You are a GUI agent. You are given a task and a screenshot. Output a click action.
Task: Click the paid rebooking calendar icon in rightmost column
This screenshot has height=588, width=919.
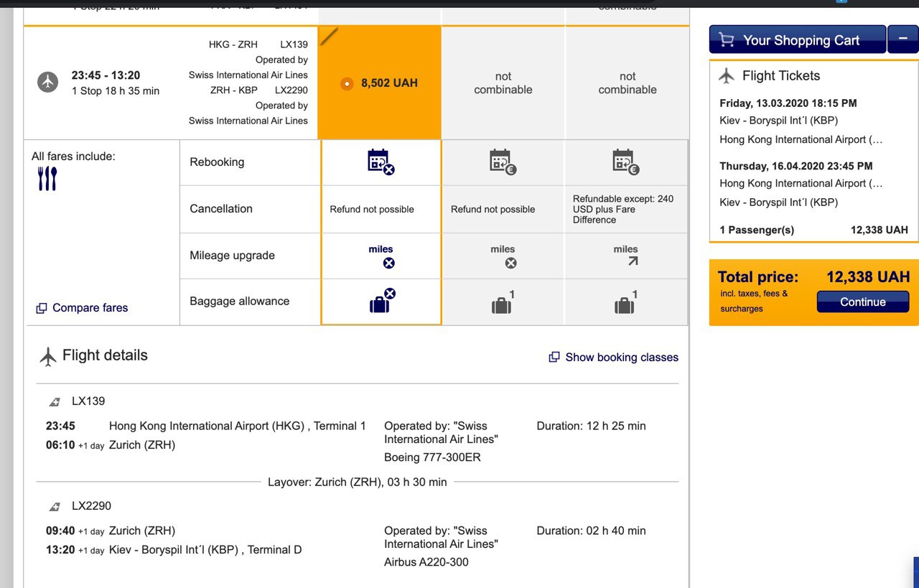tap(626, 162)
